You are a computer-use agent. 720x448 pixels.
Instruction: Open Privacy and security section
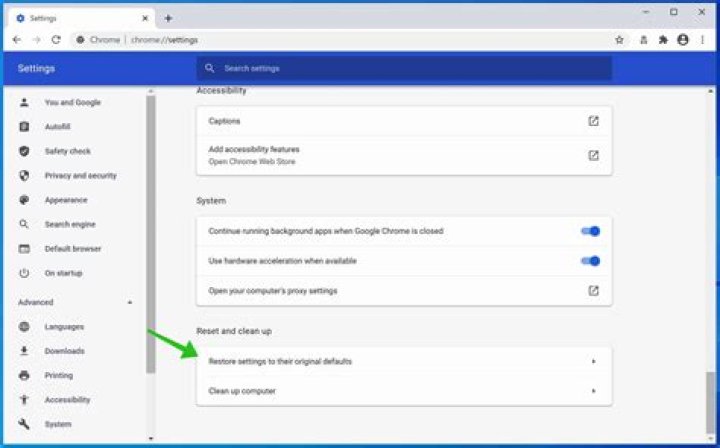(x=80, y=175)
